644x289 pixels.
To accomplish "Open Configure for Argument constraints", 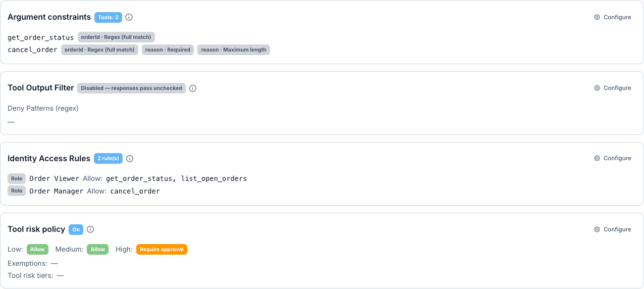I will click(613, 17).
